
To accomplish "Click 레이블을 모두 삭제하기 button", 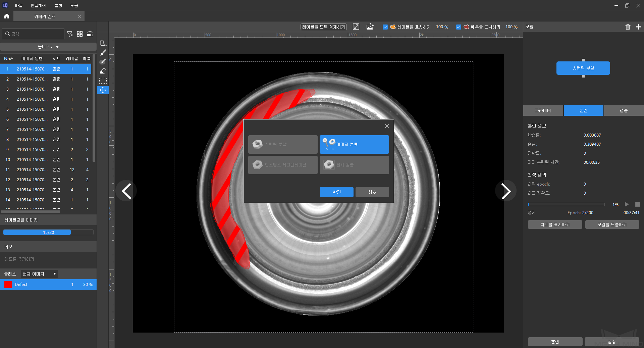I will pyautogui.click(x=323, y=27).
